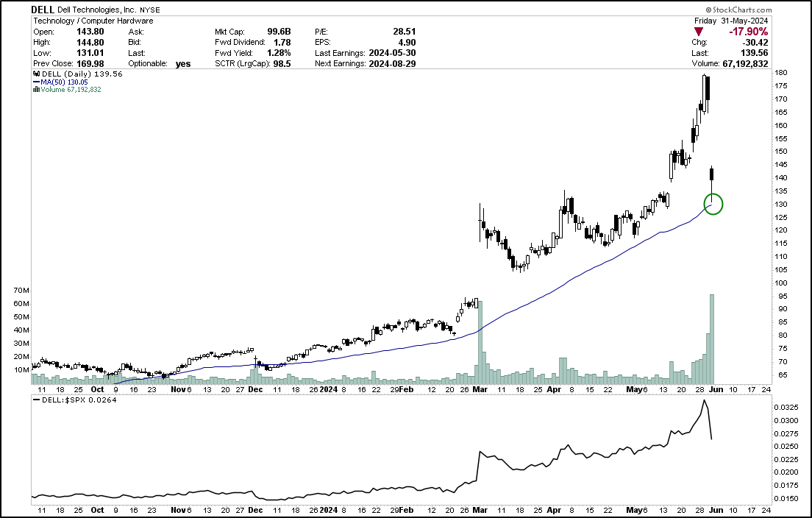Click the 'Dell Technologies, Inc.' company name
The width and height of the screenshot is (812, 518).
[97, 10]
